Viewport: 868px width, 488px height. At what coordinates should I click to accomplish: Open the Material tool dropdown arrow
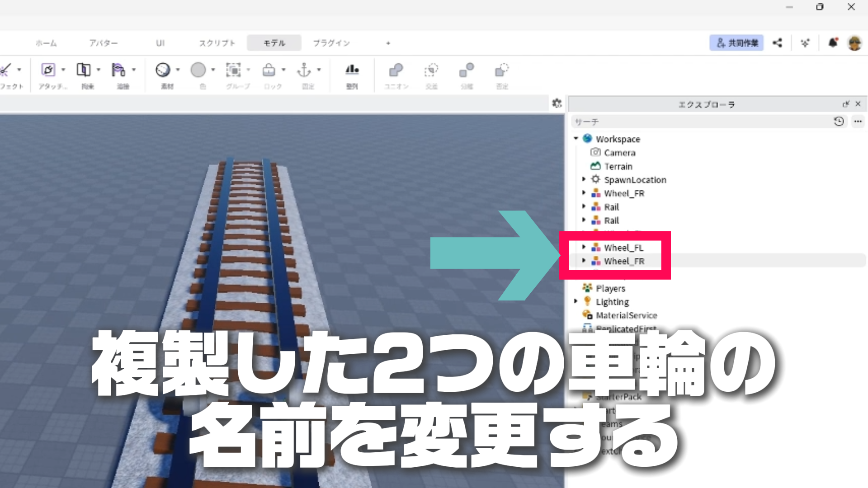click(178, 70)
